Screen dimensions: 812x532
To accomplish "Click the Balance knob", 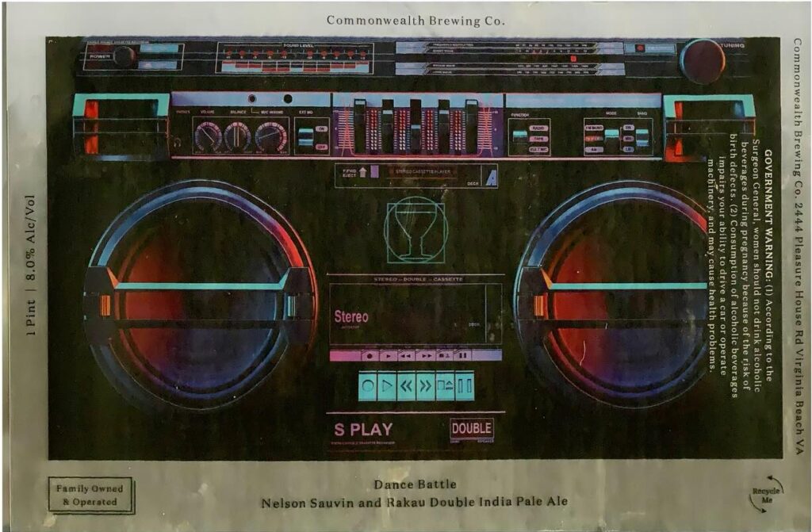I will 238,136.
